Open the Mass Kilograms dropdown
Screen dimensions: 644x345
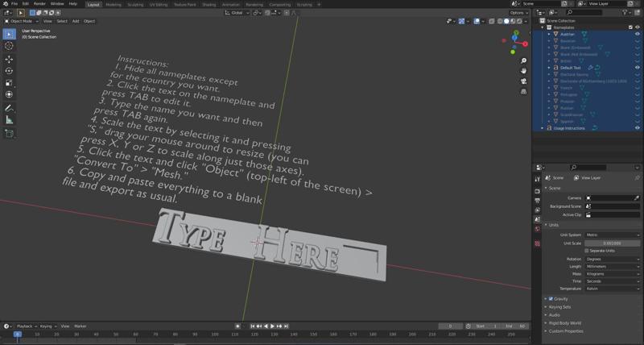[612, 274]
